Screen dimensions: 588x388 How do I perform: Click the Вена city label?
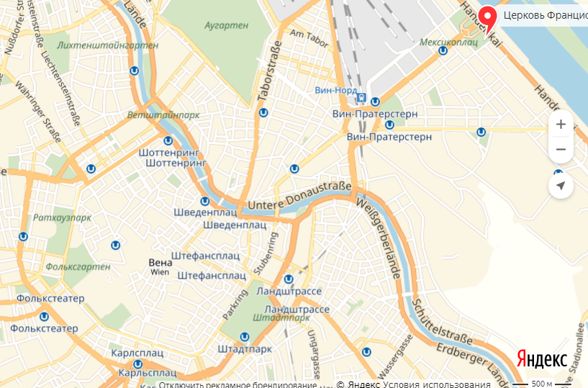pos(159,262)
